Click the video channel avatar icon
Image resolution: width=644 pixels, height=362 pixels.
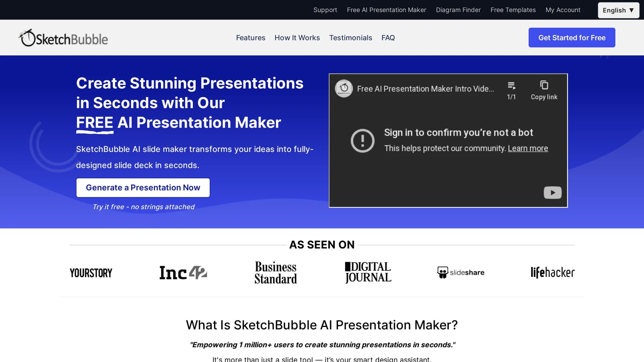344,88
